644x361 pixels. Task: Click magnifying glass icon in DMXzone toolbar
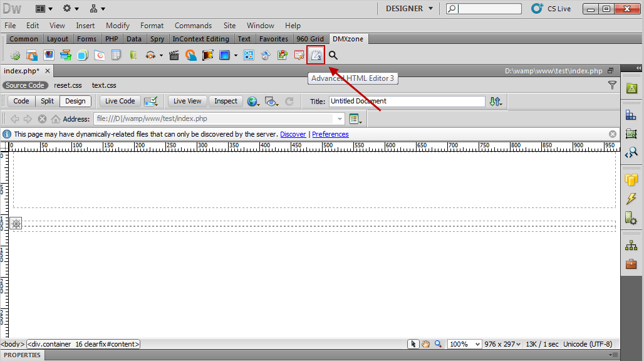[333, 55]
